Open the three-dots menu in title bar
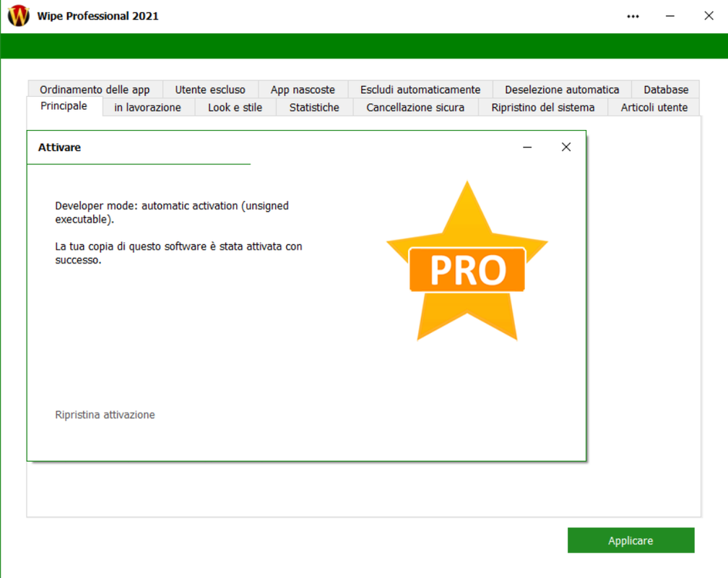The image size is (728, 578). tap(633, 17)
